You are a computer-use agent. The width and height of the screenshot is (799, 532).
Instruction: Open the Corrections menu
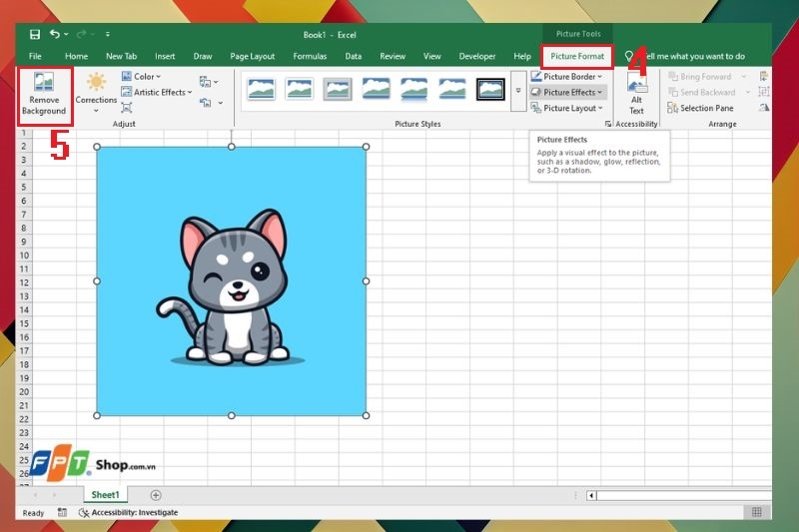96,94
